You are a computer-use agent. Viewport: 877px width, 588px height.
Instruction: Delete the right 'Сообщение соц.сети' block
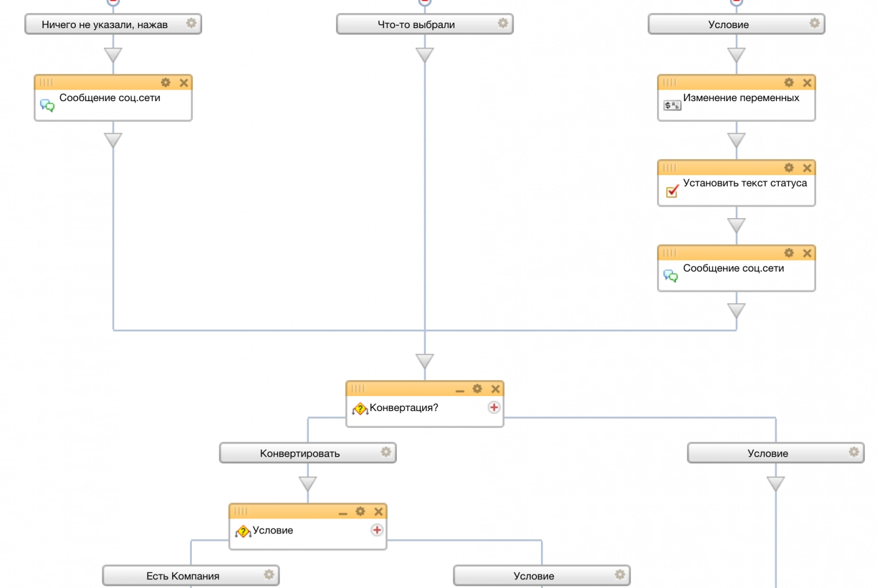pos(807,253)
